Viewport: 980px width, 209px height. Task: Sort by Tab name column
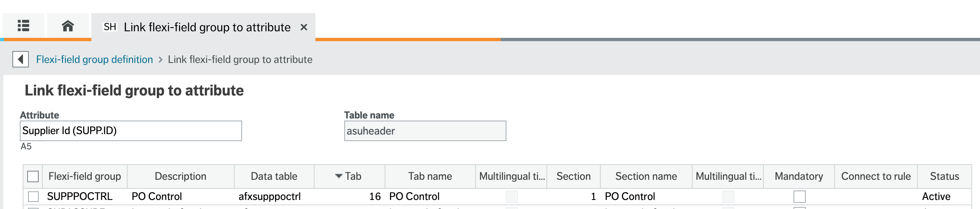coord(430,176)
